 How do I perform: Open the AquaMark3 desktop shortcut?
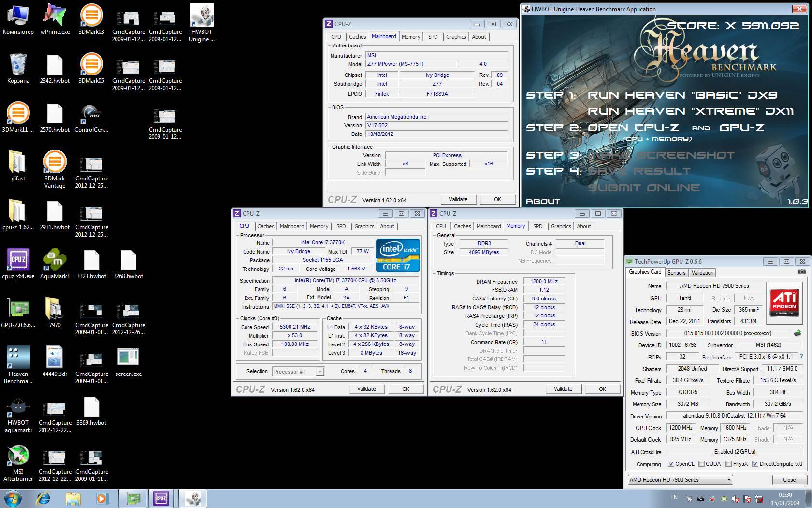[55, 264]
